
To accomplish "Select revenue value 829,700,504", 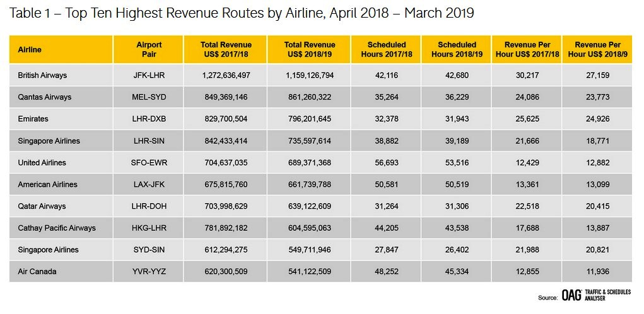I will [226, 119].
